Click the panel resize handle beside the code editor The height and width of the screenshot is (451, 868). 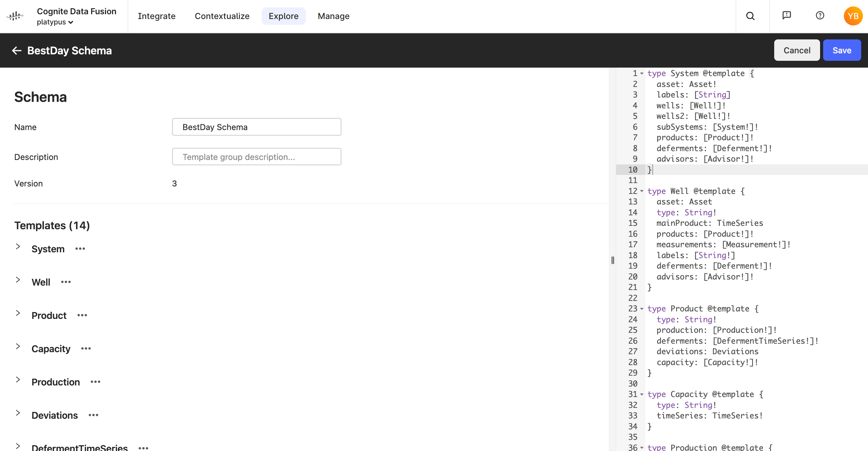[x=612, y=260]
